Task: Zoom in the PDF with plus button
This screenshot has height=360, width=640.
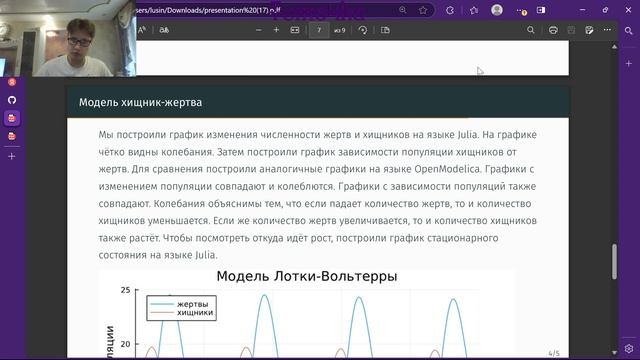Action: (x=276, y=30)
